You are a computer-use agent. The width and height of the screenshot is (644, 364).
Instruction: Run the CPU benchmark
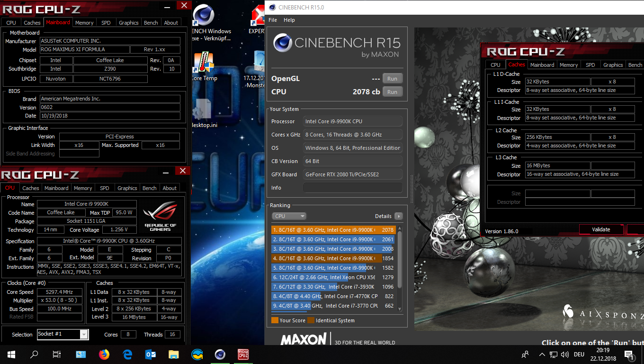[x=393, y=92]
